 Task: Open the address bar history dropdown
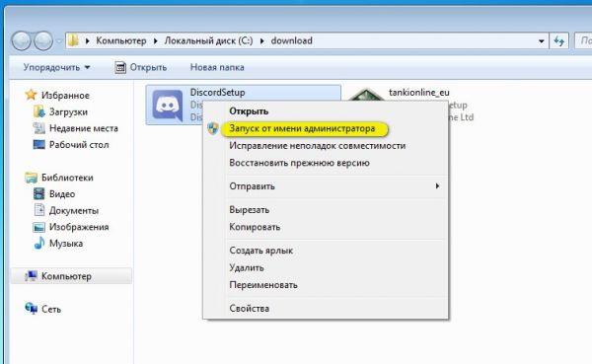pos(541,40)
